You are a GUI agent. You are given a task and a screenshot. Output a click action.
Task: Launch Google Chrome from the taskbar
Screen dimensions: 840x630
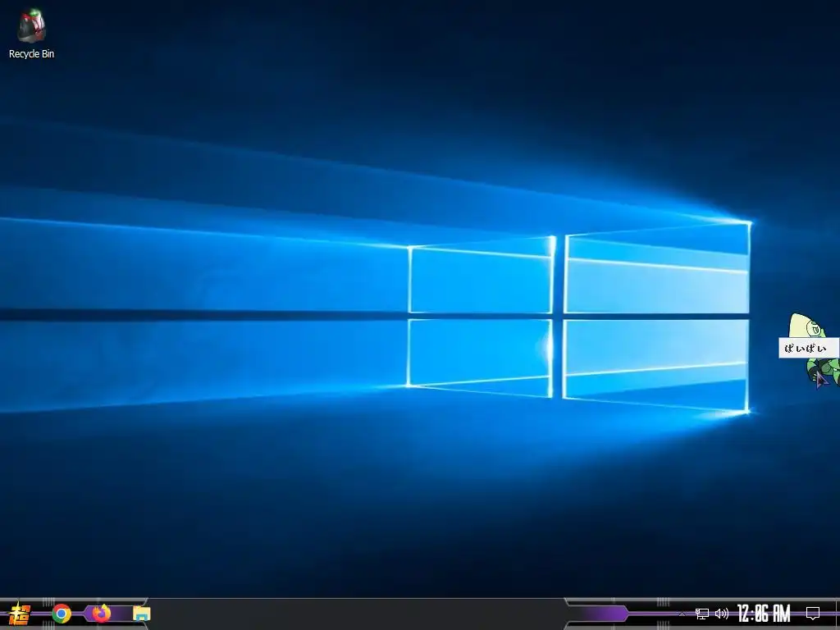(62, 614)
